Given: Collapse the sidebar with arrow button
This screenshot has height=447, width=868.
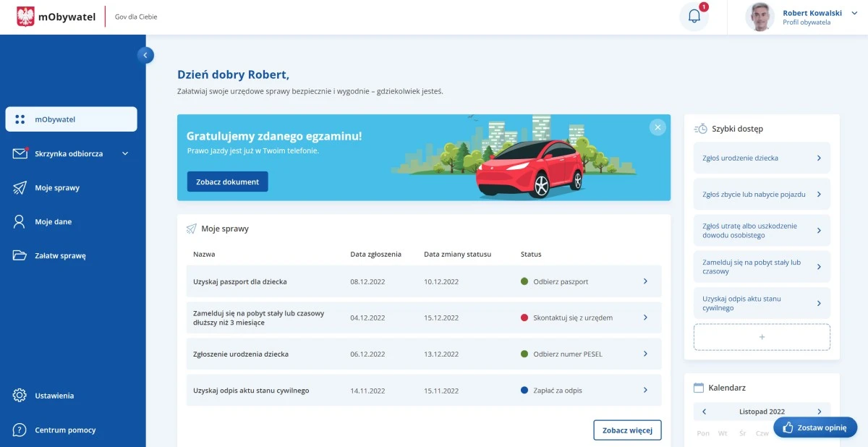Looking at the screenshot, I should pos(145,55).
